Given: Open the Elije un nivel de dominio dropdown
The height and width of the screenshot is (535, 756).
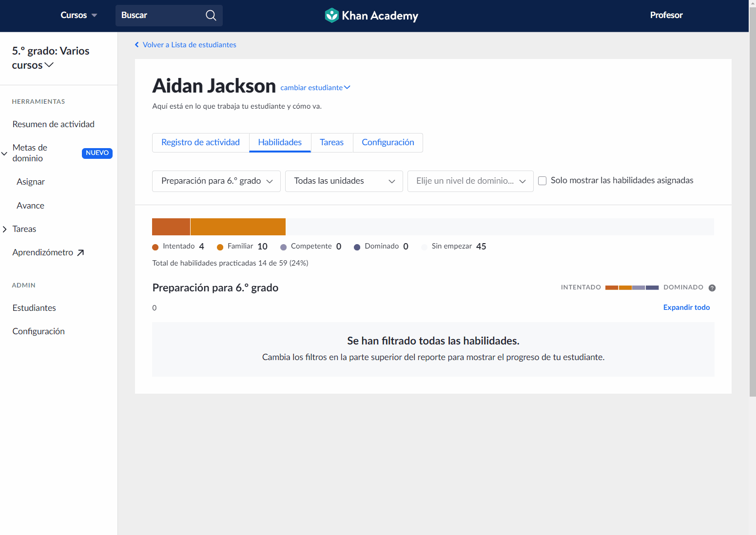Looking at the screenshot, I should pyautogui.click(x=470, y=181).
